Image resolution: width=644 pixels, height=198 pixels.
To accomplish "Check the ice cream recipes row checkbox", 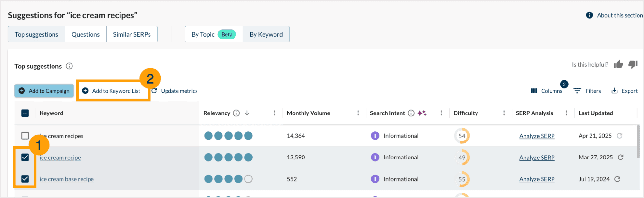I will click(25, 136).
